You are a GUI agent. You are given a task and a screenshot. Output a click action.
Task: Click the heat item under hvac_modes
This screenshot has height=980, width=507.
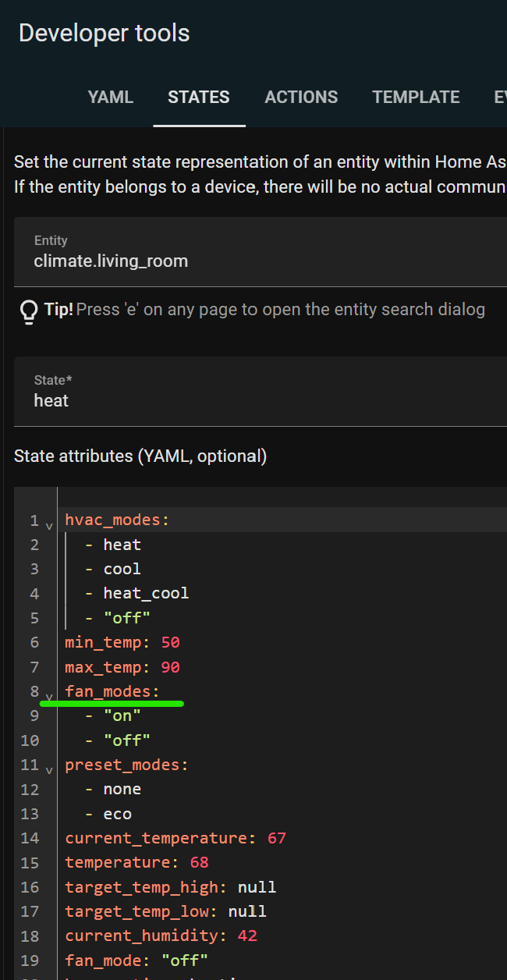click(122, 544)
